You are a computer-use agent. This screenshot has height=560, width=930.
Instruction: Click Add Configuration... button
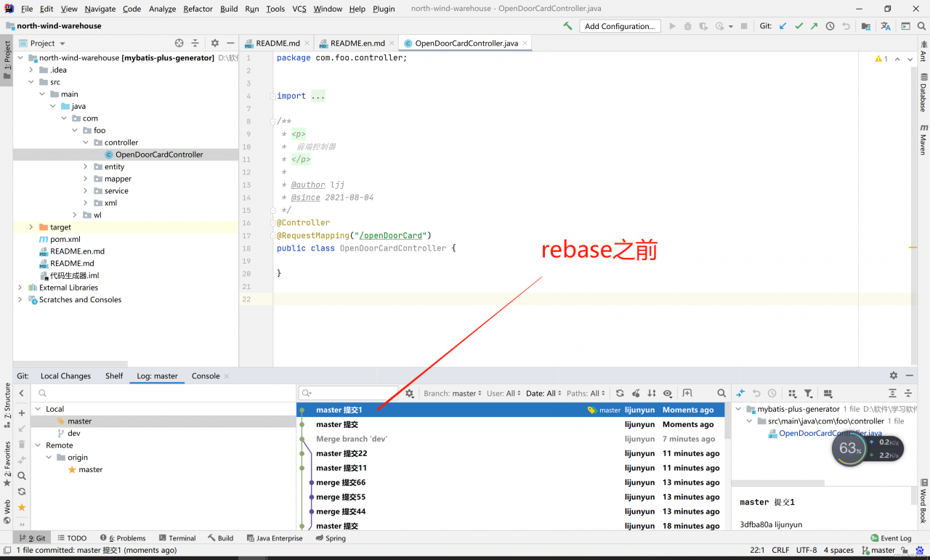pos(620,26)
